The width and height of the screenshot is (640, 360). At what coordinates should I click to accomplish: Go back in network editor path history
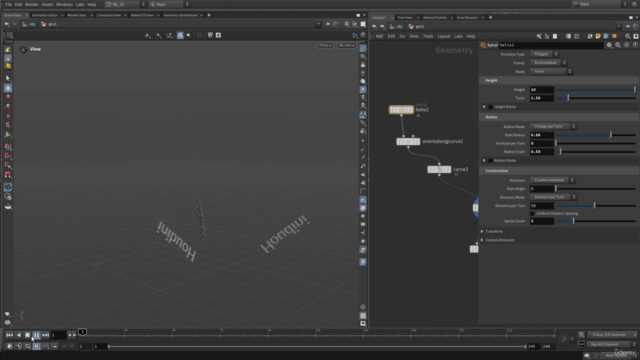(x=374, y=27)
